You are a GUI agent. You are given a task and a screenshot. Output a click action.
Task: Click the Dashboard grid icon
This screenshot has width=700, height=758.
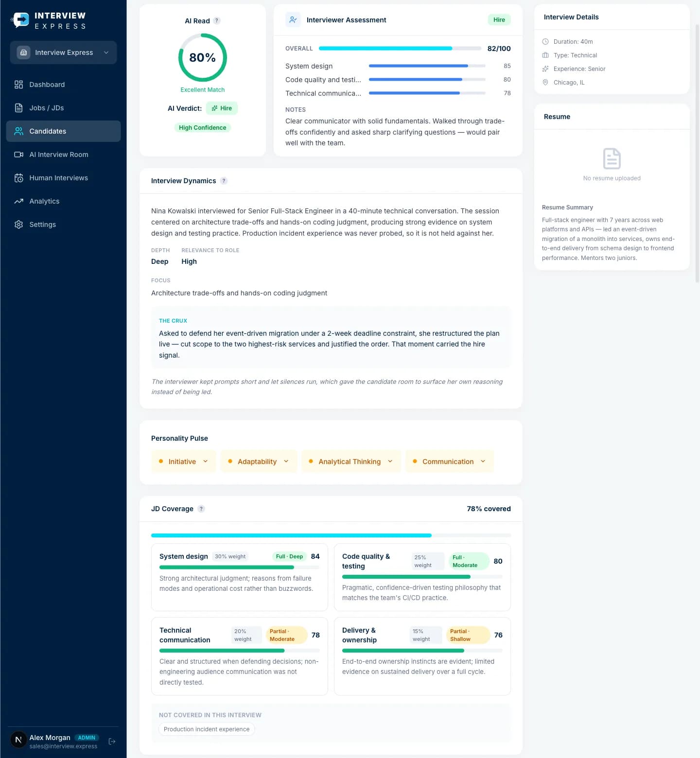(x=18, y=85)
